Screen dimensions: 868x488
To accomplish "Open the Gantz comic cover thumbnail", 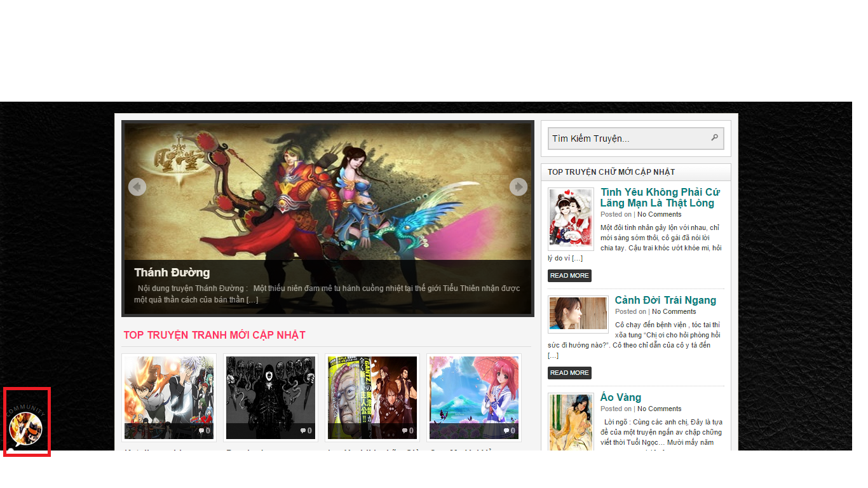I will pos(372,397).
